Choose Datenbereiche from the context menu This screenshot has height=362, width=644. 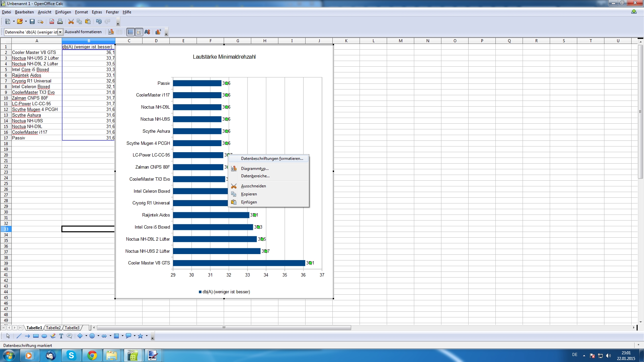click(269, 176)
